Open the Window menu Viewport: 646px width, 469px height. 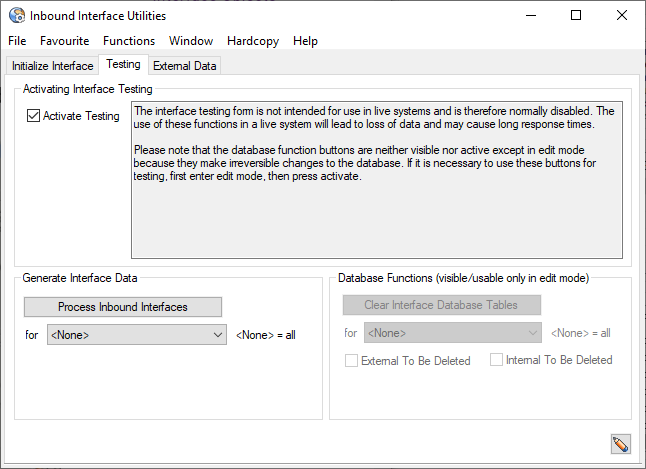(x=191, y=41)
